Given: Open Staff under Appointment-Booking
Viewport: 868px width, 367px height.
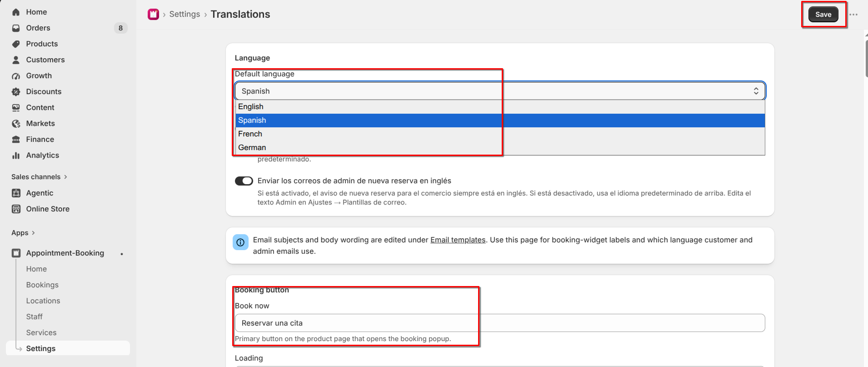Looking at the screenshot, I should pyautogui.click(x=34, y=316).
